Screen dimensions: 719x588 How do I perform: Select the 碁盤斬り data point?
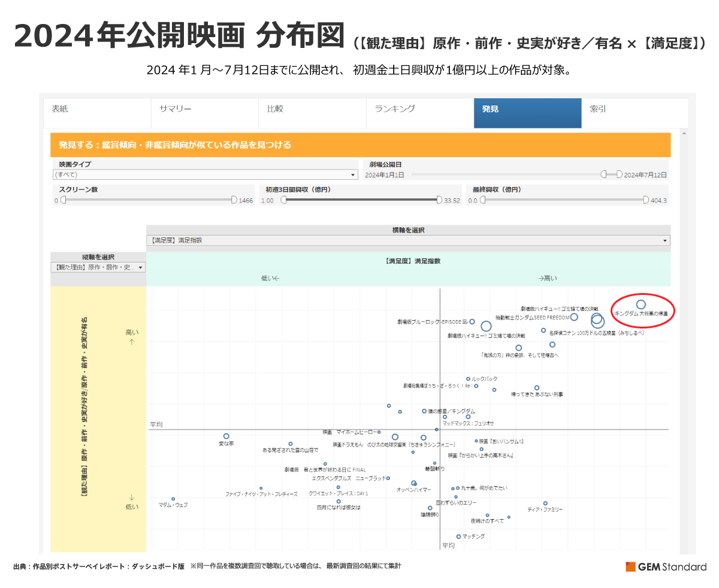click(x=435, y=463)
